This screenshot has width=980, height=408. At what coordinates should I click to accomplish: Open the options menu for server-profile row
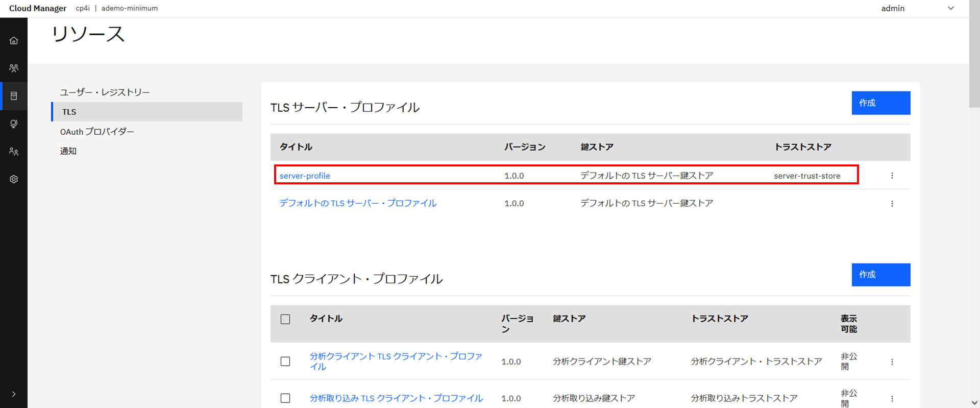pyautogui.click(x=892, y=176)
